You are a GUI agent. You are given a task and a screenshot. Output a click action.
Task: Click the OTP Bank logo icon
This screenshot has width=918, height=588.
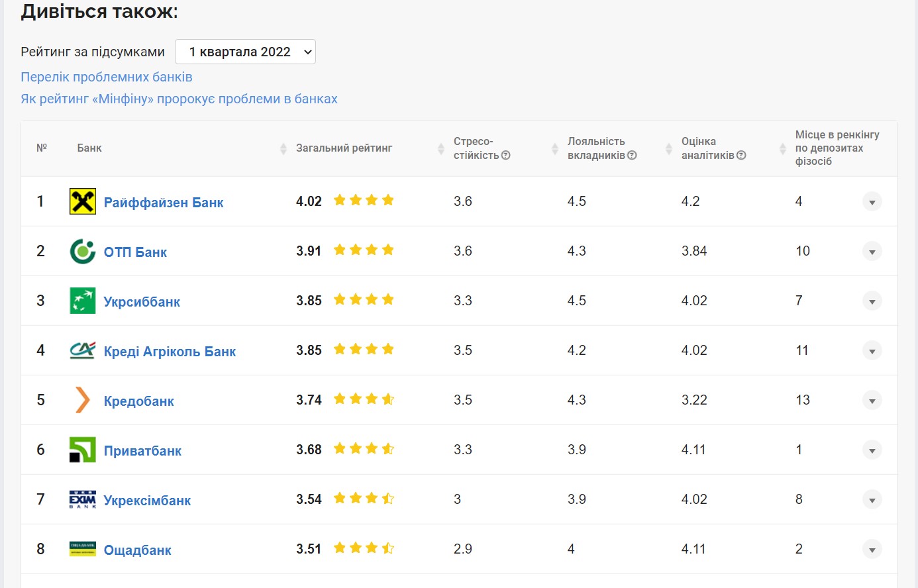[83, 252]
